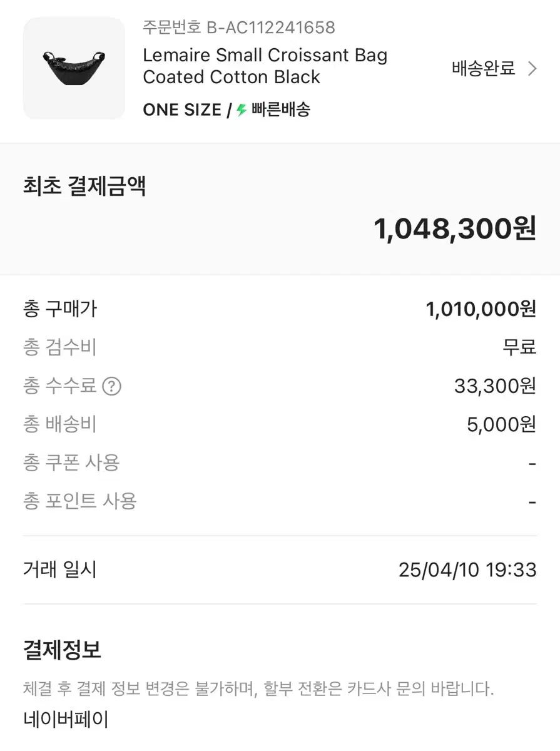The image size is (560, 751).
Task: Click the question mark icon beside 총 수수료
Action: 111,386
